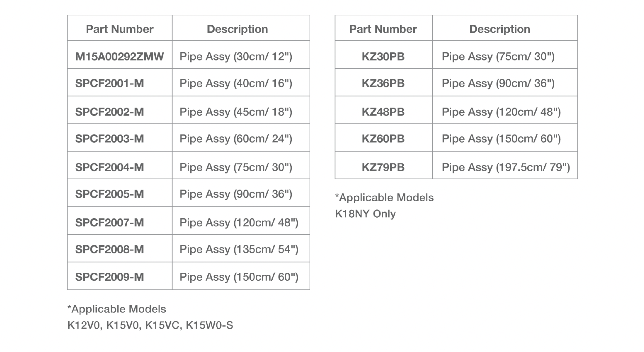The width and height of the screenshot is (644, 352).
Task: Click part number KZ48PB
Action: [383, 112]
